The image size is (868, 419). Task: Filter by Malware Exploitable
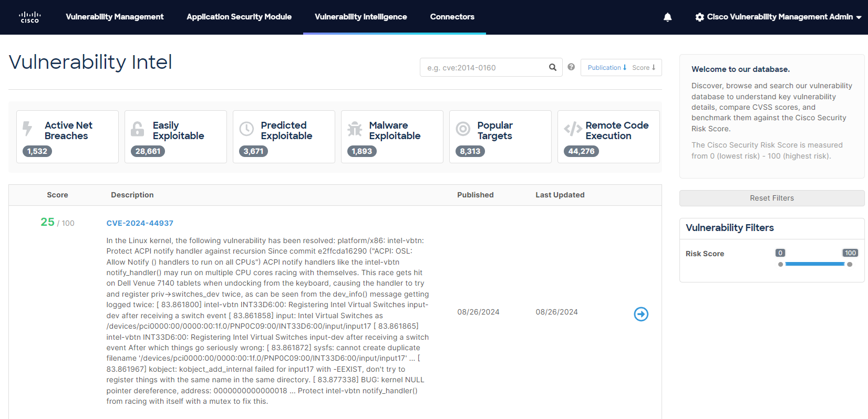(x=392, y=137)
